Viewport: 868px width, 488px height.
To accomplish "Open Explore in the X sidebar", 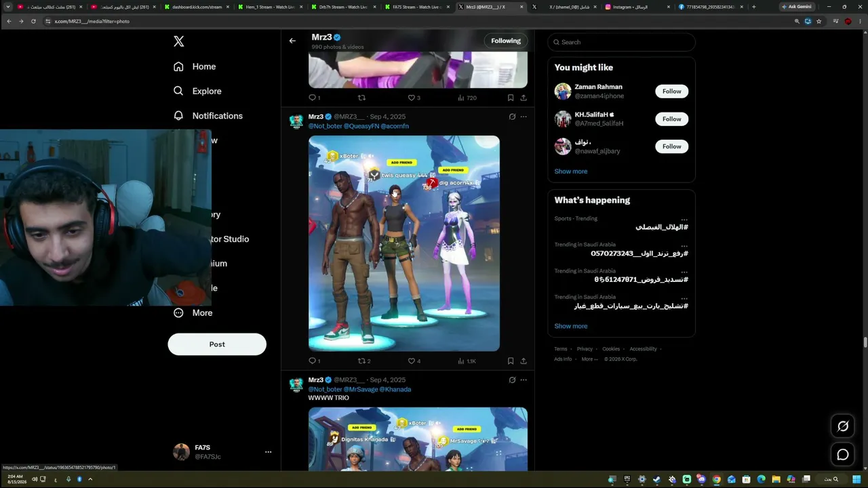I will pos(197,91).
